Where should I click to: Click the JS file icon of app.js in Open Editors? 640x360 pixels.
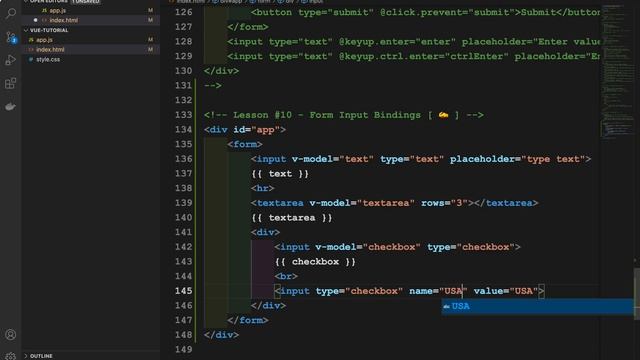(44, 11)
